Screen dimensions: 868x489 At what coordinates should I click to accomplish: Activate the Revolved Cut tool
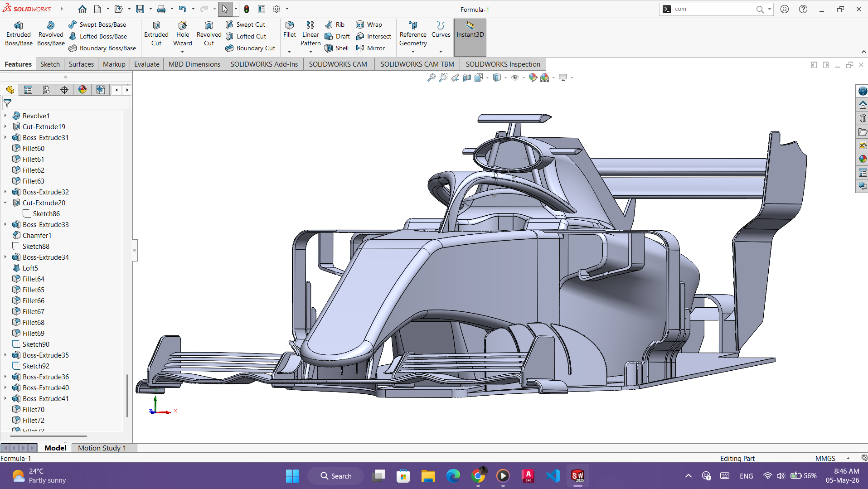point(209,34)
